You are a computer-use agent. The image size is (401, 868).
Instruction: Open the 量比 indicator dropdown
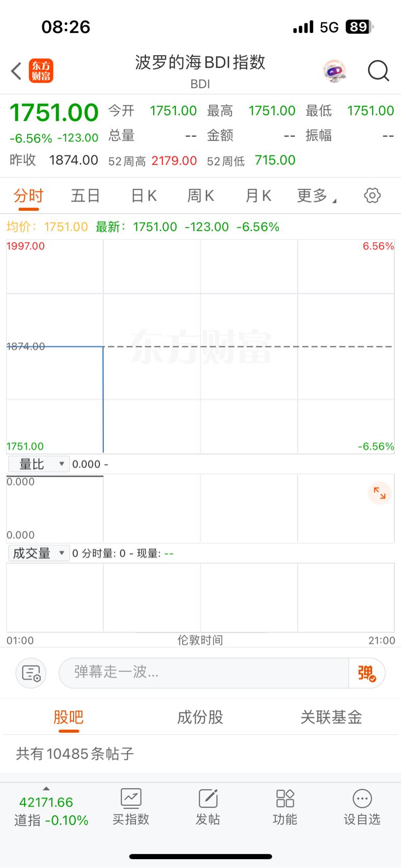(x=39, y=464)
